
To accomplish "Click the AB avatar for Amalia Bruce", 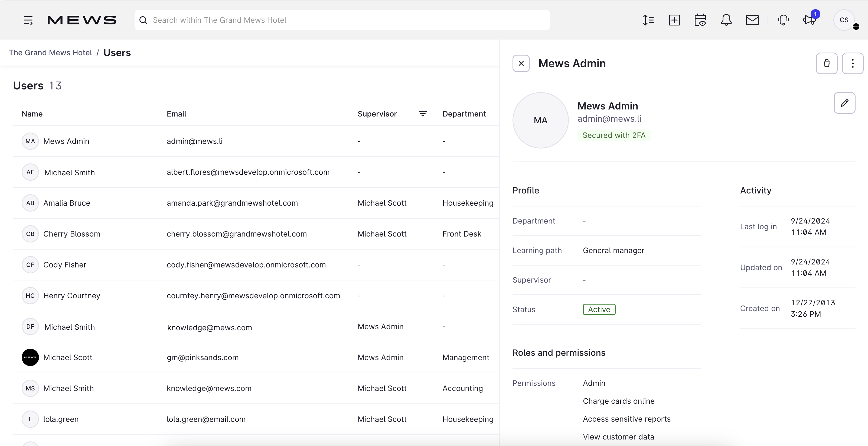I will pos(30,203).
